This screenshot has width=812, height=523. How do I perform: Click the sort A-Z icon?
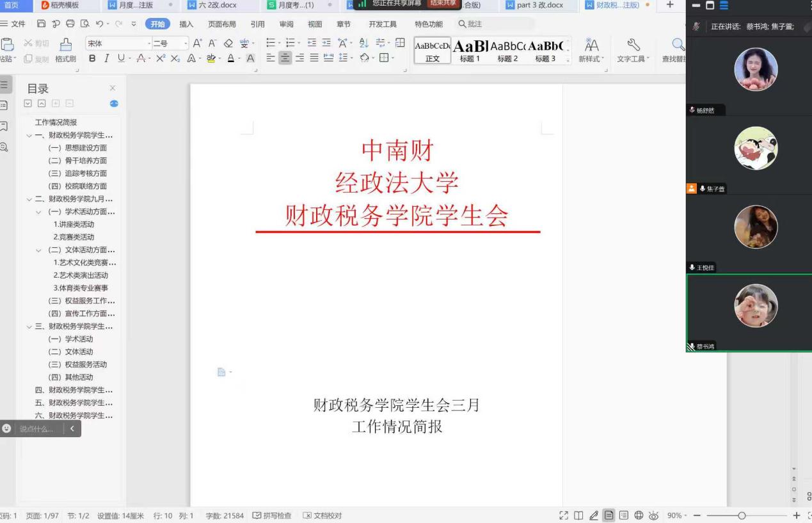coord(364,44)
